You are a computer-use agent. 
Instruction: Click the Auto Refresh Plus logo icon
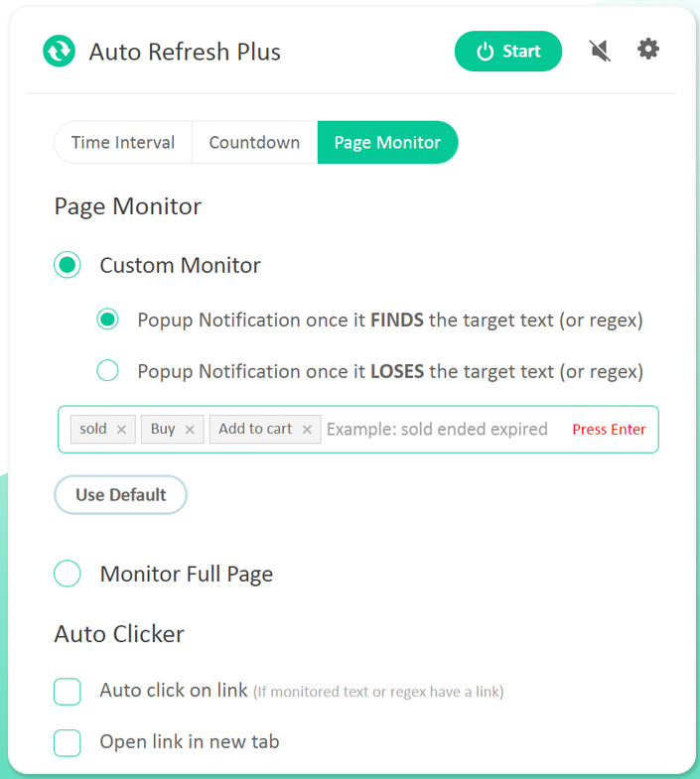tap(59, 52)
